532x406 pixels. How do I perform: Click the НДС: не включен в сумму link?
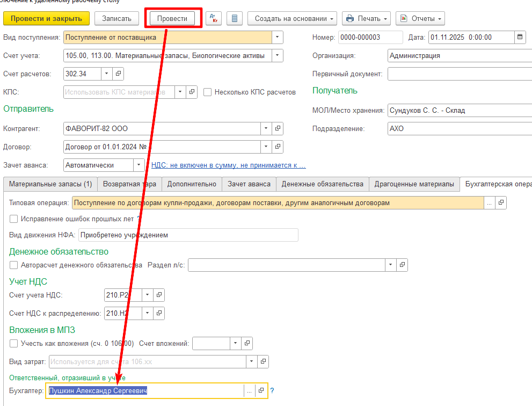pyautogui.click(x=228, y=165)
